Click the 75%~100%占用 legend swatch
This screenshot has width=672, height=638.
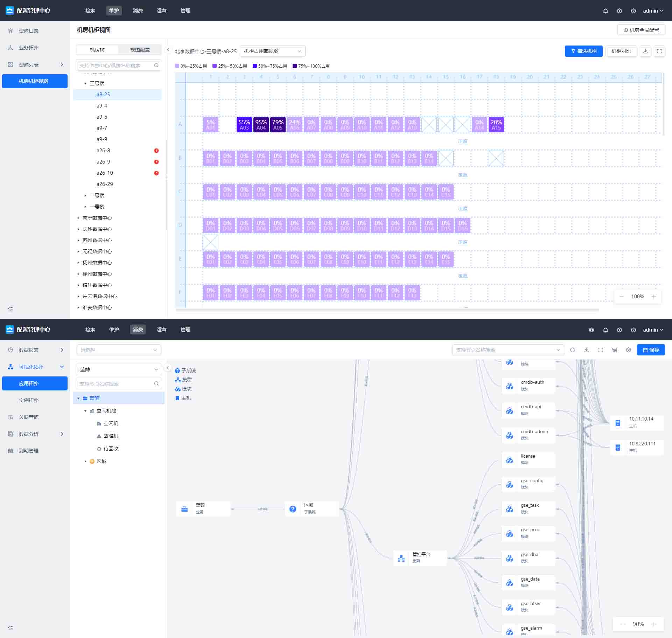tap(295, 66)
